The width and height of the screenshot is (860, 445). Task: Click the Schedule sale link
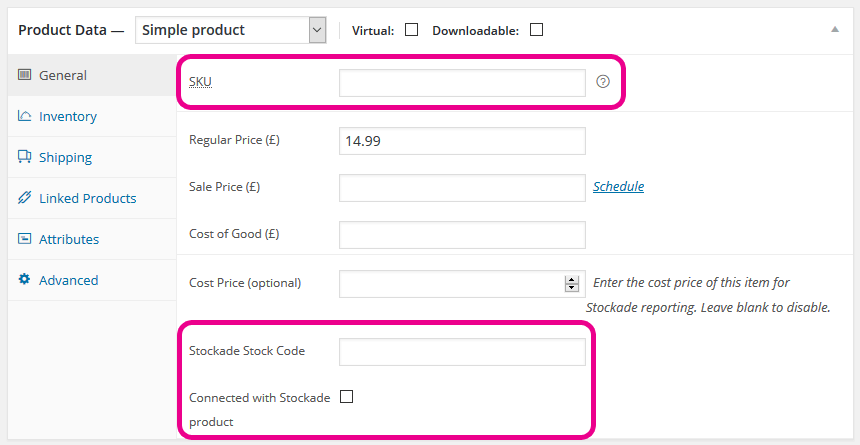(x=619, y=187)
